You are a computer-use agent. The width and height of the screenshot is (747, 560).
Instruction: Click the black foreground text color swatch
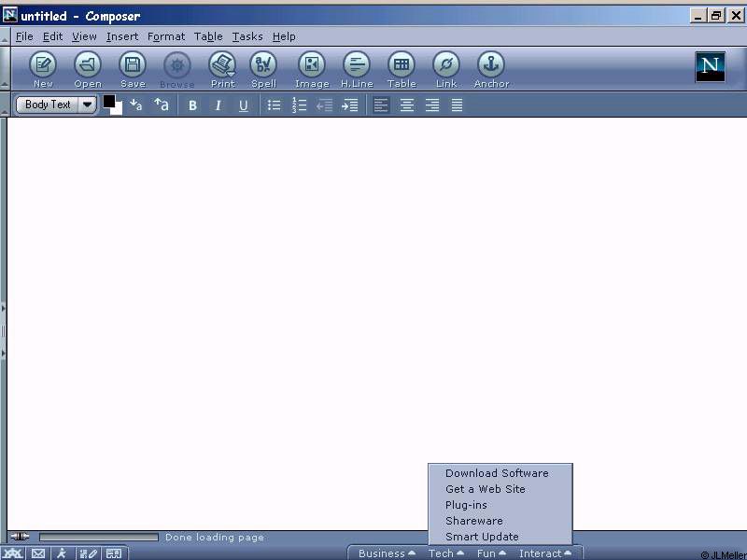108,101
